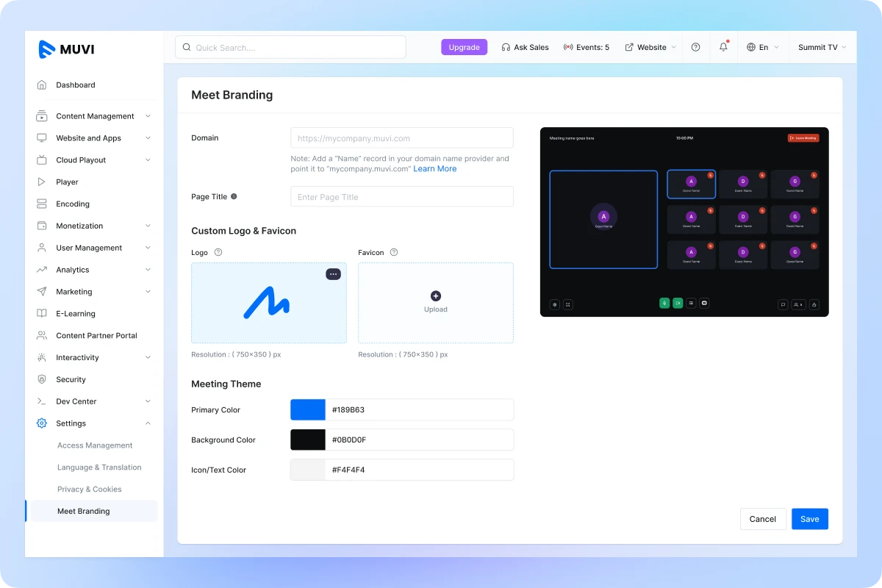Image resolution: width=882 pixels, height=588 pixels.
Task: Click the MUVI logo in the sidebar
Action: point(66,49)
